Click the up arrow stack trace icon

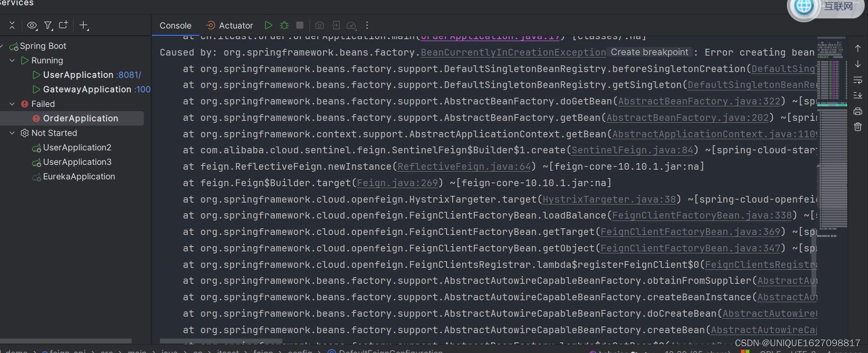coord(858,48)
